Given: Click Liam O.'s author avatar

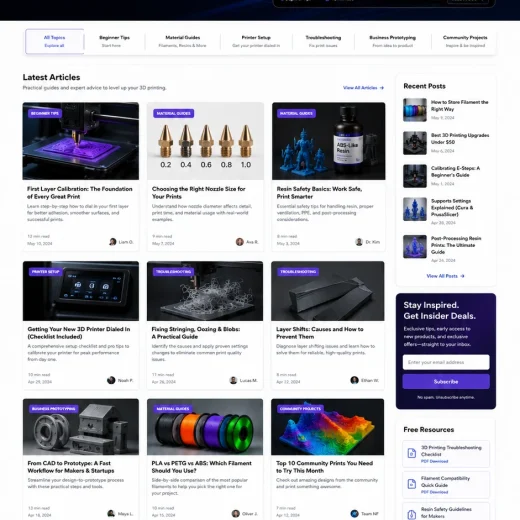Looking at the screenshot, I should point(113,242).
